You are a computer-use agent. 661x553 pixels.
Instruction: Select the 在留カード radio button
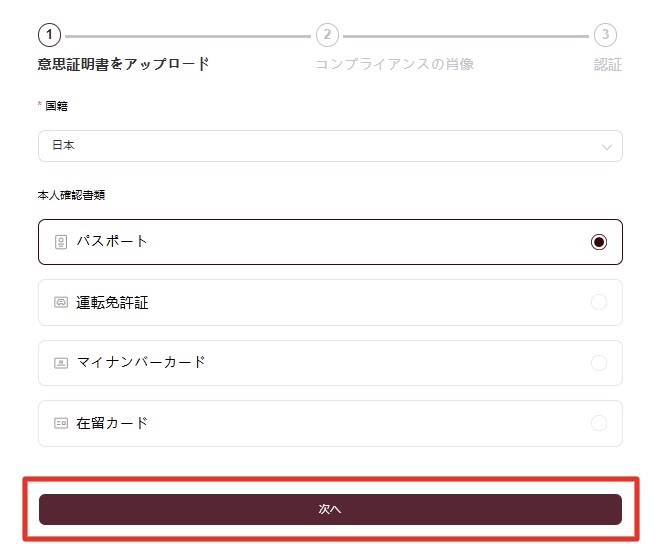click(x=599, y=423)
